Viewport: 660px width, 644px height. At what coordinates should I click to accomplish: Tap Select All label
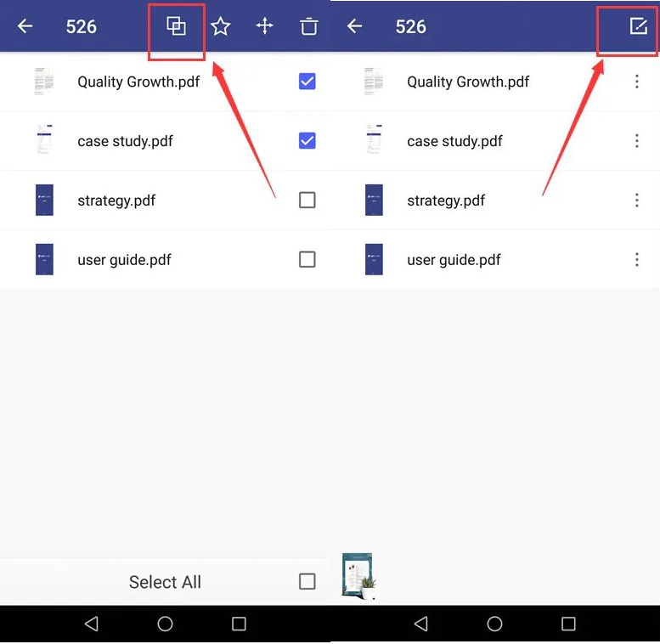pos(165,582)
